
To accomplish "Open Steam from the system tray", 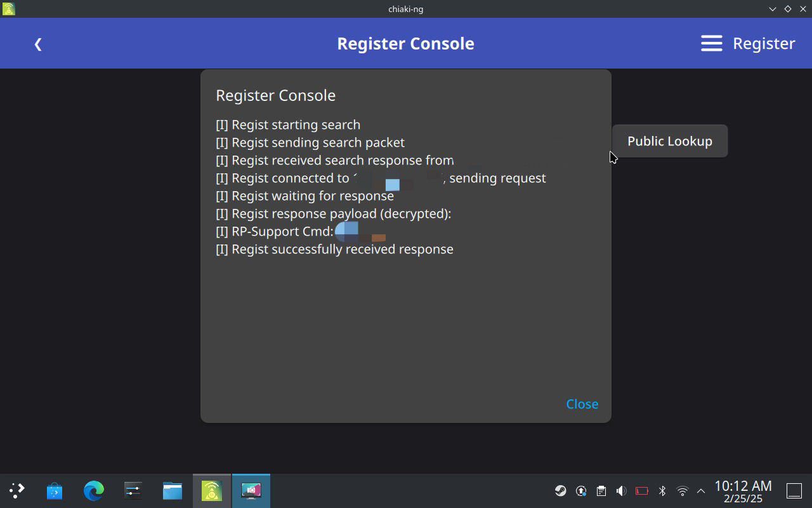I will [561, 491].
